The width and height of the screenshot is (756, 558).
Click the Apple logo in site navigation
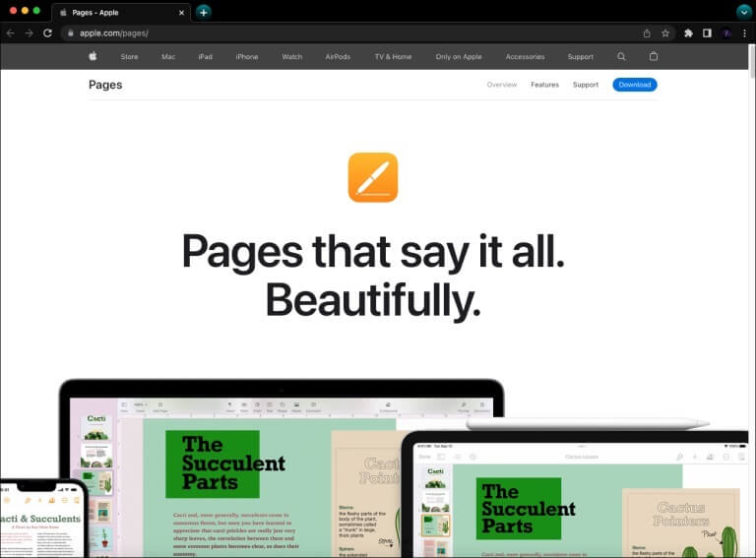pyautogui.click(x=94, y=56)
